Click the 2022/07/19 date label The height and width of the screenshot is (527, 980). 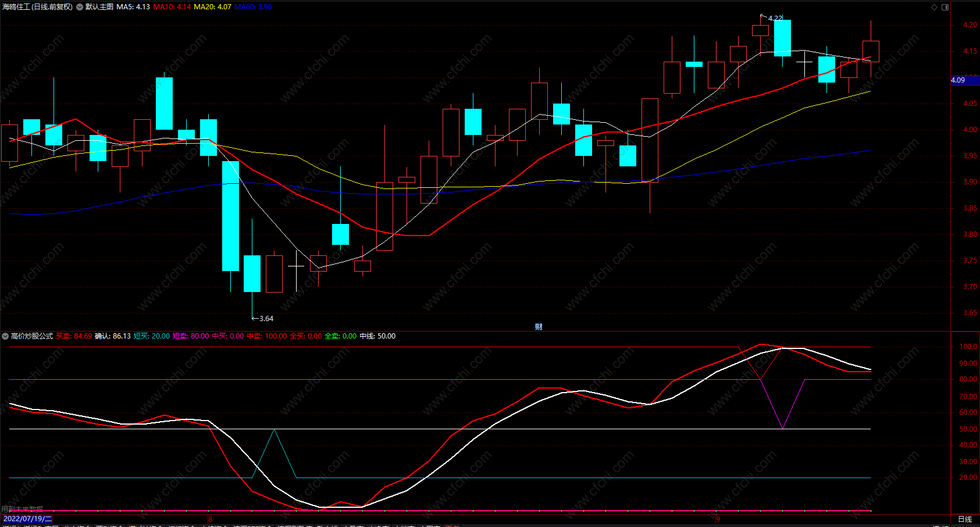(x=27, y=519)
